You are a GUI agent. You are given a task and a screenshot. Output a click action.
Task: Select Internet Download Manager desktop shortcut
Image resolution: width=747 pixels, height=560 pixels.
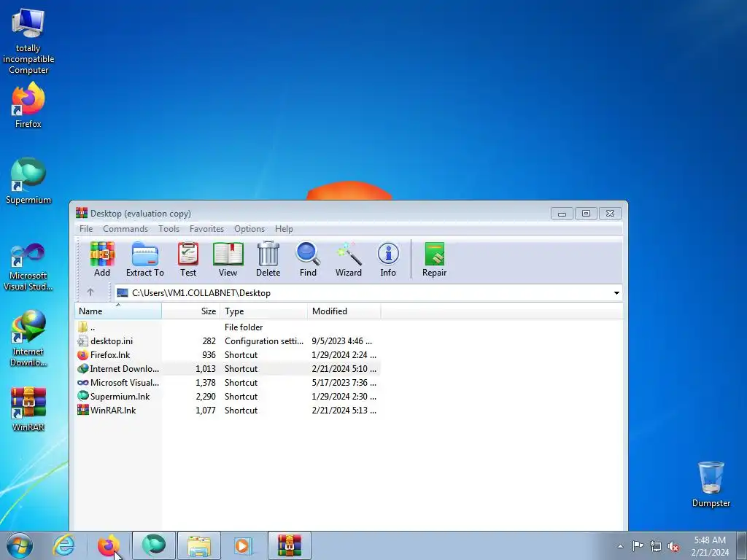(28, 338)
